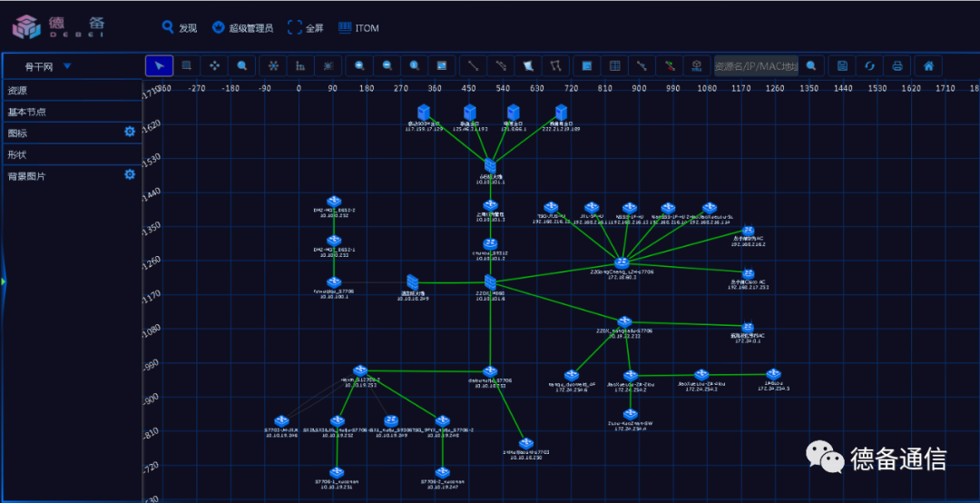Click the printer icon
980x503 pixels.
(x=897, y=65)
